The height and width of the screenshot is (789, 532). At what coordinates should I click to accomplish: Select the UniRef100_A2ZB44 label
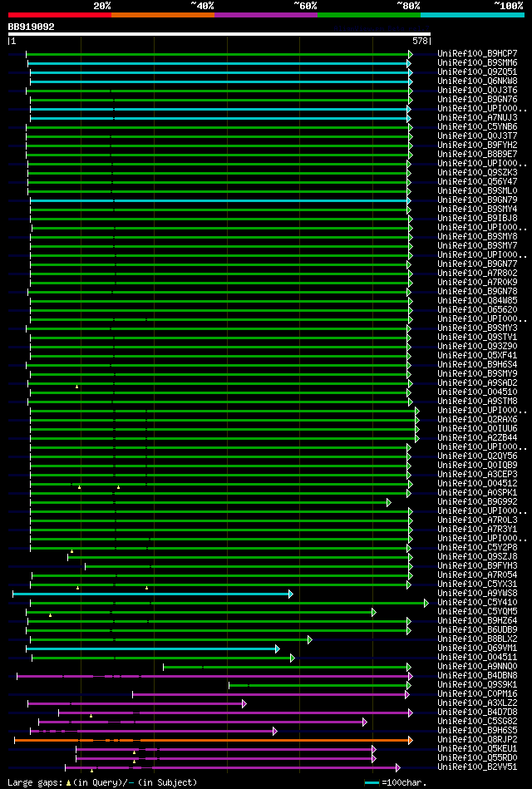pos(478,438)
